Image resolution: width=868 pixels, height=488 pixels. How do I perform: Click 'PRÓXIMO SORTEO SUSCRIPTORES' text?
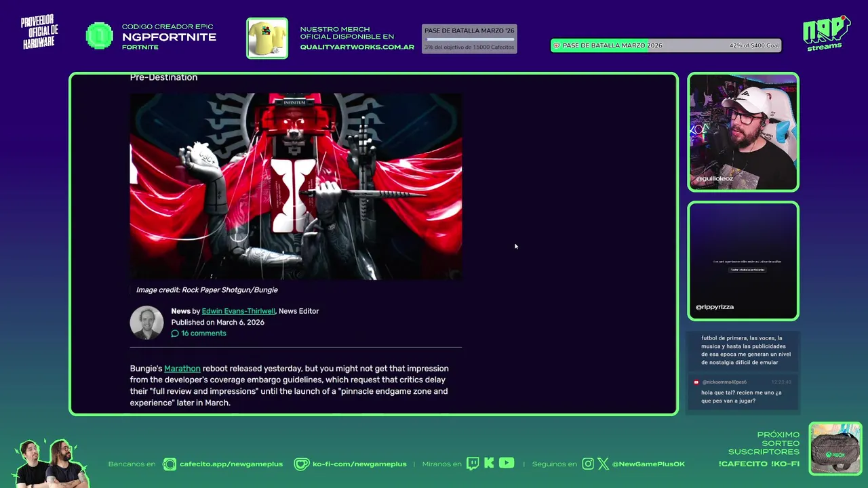[x=764, y=443]
